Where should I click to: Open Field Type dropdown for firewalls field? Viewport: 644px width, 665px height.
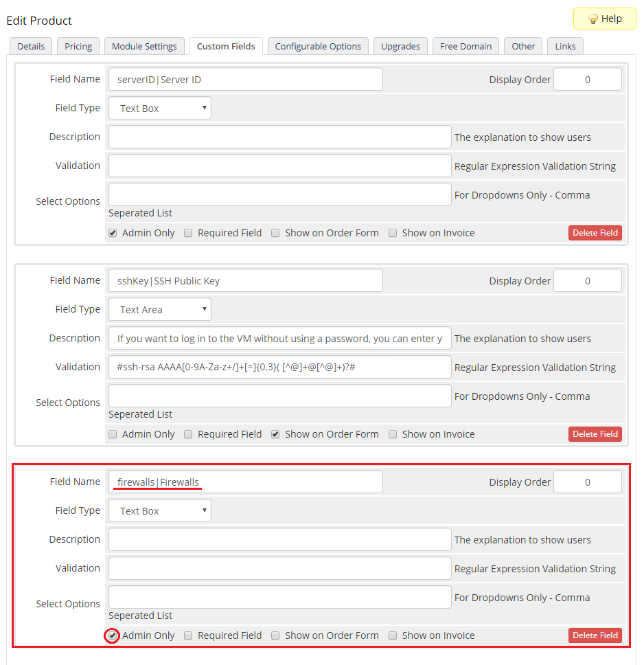(160, 510)
